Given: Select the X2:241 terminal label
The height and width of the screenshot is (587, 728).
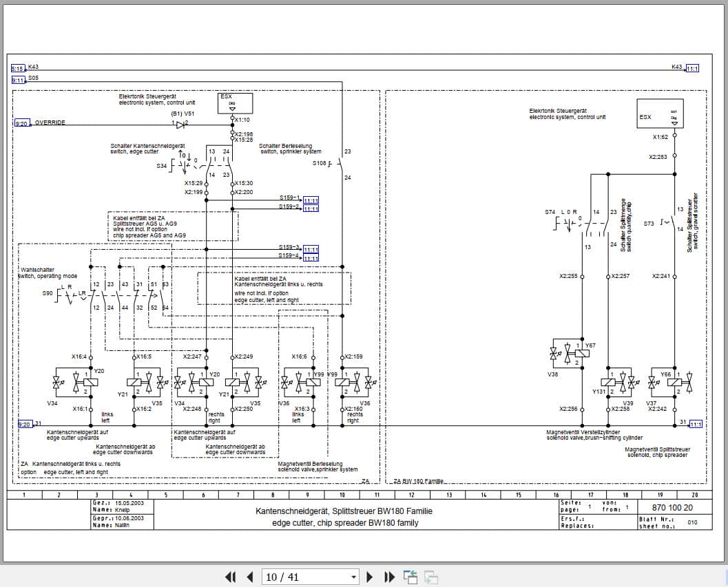Looking at the screenshot, I should (x=661, y=276).
